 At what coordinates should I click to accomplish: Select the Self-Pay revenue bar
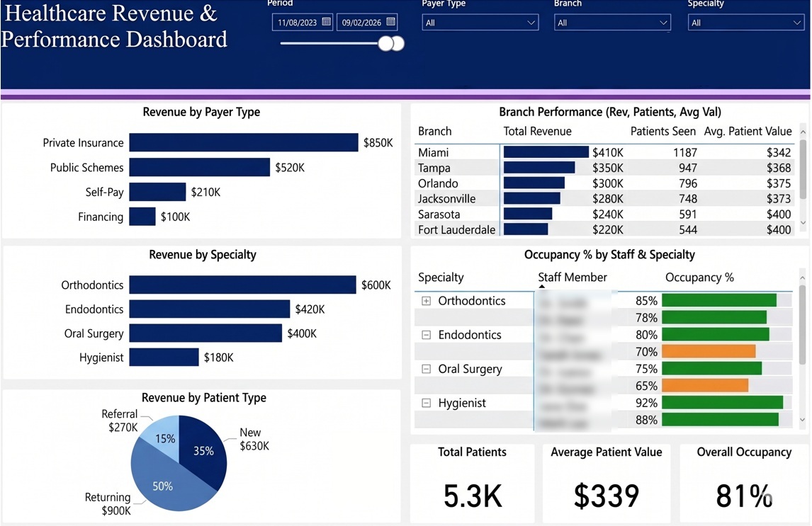157,192
